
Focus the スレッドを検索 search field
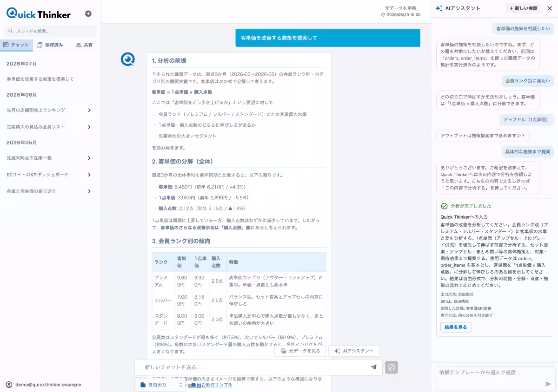click(50, 31)
